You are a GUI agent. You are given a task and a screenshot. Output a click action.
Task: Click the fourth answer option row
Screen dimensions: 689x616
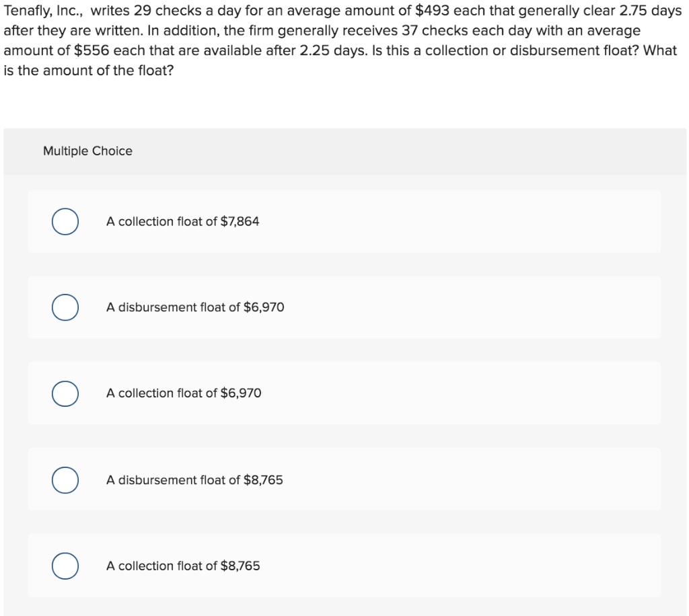pos(344,480)
